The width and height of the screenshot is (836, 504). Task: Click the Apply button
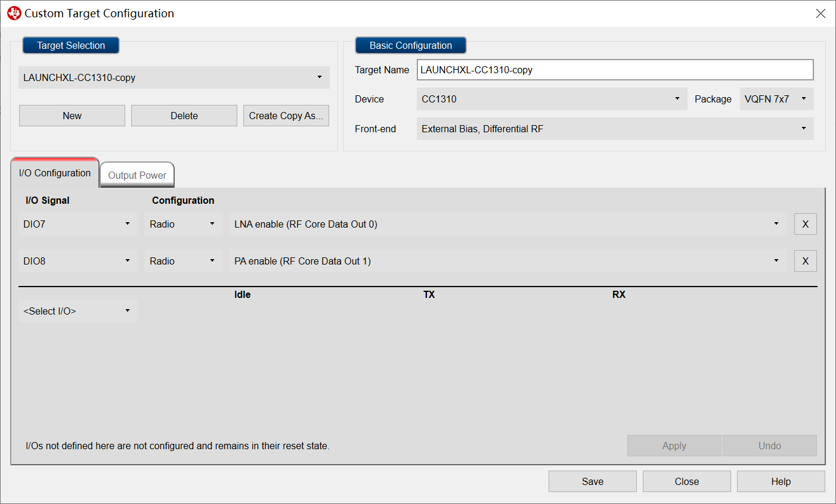[674, 446]
